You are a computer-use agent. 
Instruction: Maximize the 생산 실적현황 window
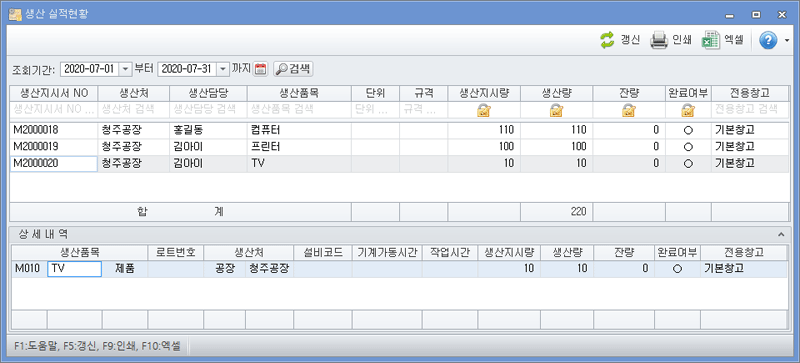(x=756, y=15)
